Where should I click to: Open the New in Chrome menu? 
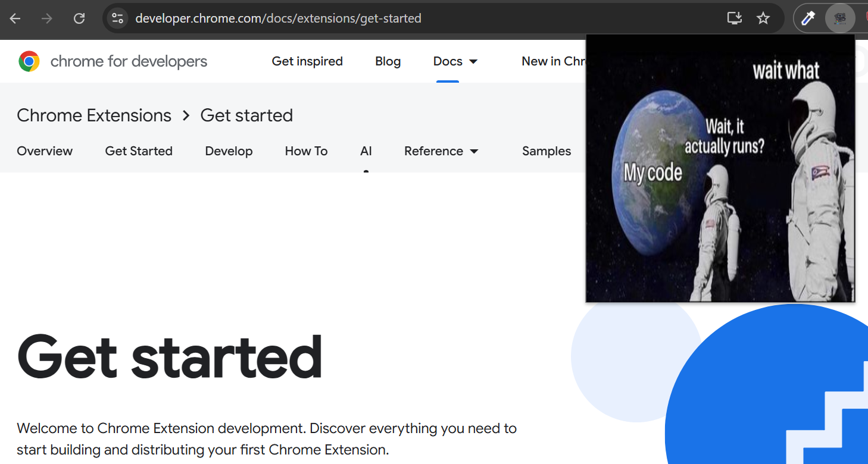pos(553,61)
